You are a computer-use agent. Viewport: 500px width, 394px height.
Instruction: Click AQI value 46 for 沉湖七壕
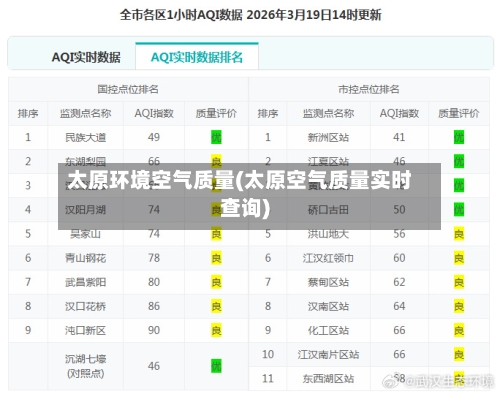click(154, 366)
